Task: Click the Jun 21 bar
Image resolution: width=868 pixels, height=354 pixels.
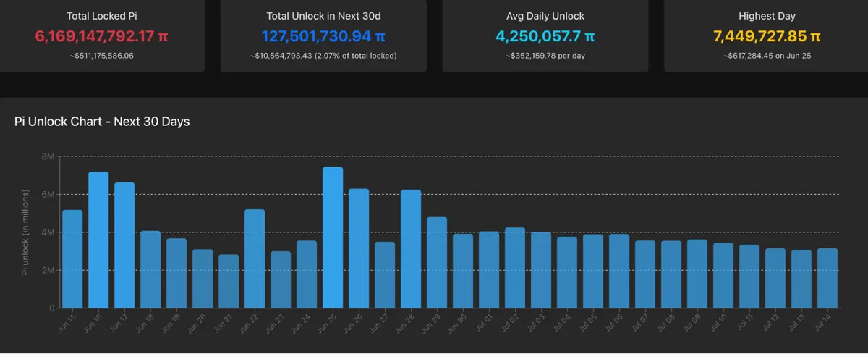Action: point(229,282)
